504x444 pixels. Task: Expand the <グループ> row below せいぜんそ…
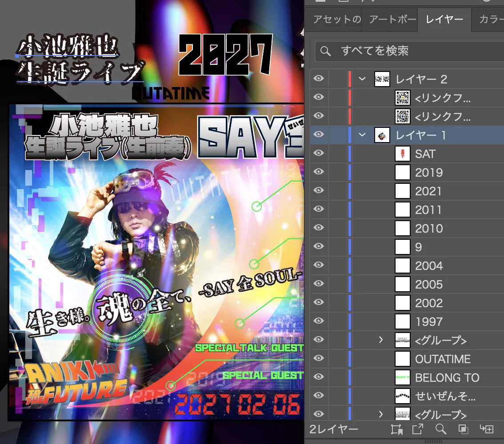381,414
